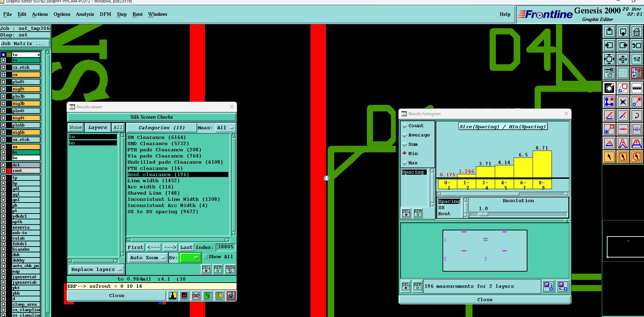644x317 pixels.
Task: Click the zoom out arrows icon
Action: [x=623, y=59]
